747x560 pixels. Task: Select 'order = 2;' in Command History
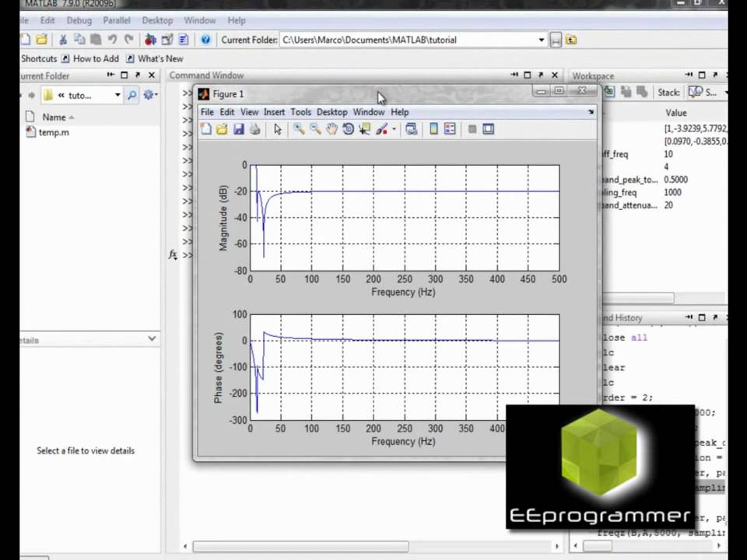(x=627, y=397)
